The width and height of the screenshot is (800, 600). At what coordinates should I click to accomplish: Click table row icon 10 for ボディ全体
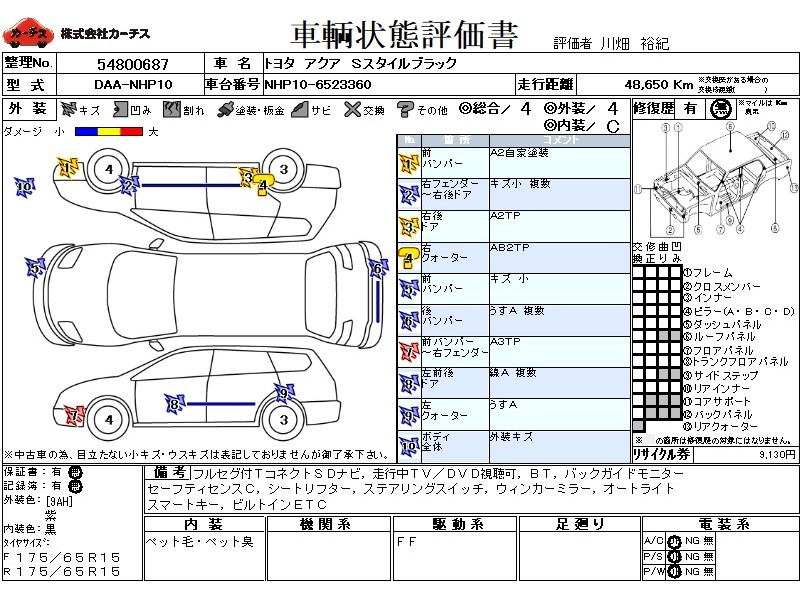pos(409,447)
